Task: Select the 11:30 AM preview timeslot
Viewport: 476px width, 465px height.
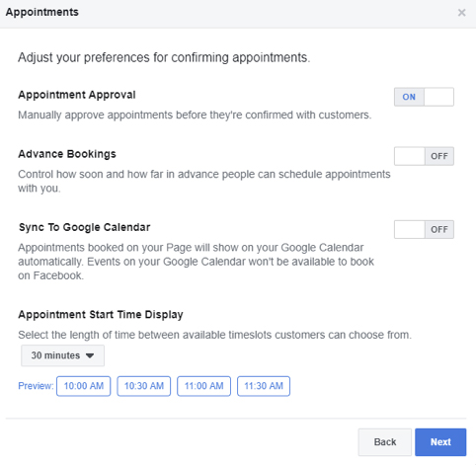Action: point(264,386)
